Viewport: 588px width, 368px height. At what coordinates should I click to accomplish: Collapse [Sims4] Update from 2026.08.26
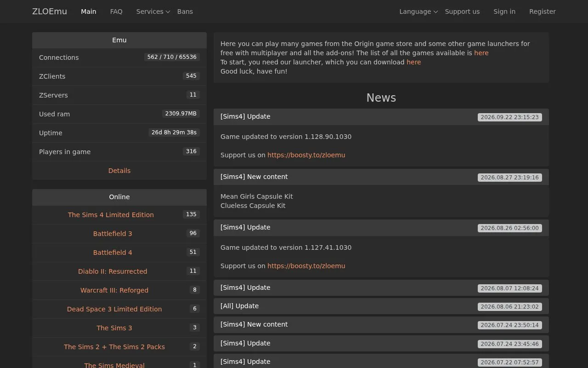click(x=381, y=228)
